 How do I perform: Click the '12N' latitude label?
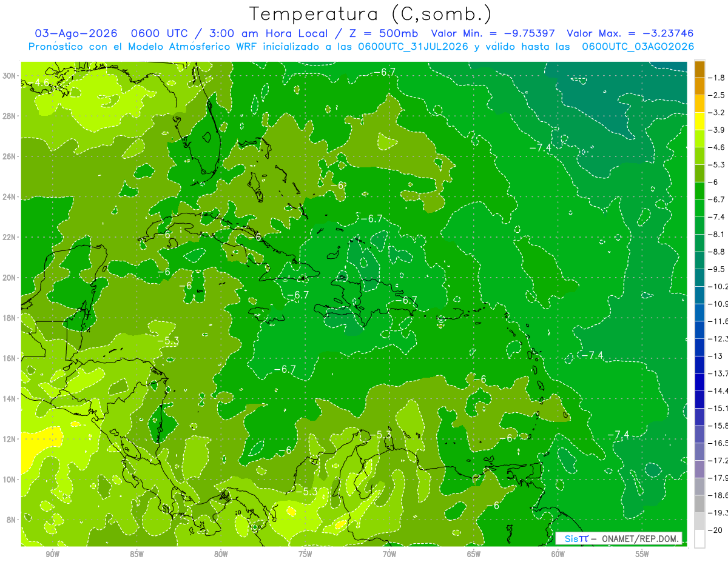click(10, 439)
